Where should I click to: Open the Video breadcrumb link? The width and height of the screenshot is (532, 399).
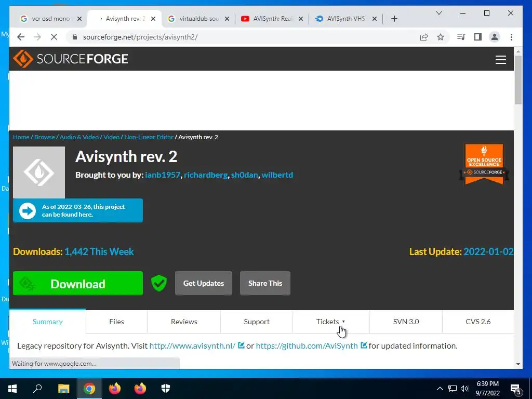point(111,137)
